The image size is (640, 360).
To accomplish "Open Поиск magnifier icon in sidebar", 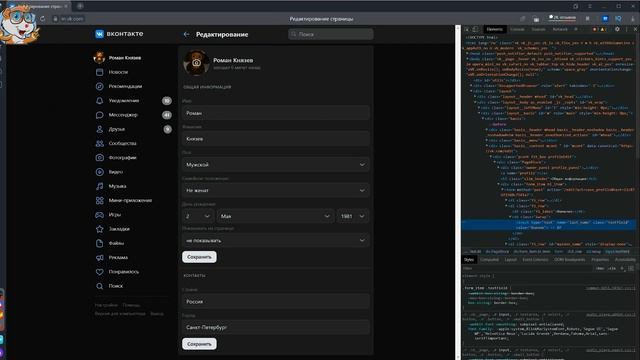I will click(x=100, y=286).
